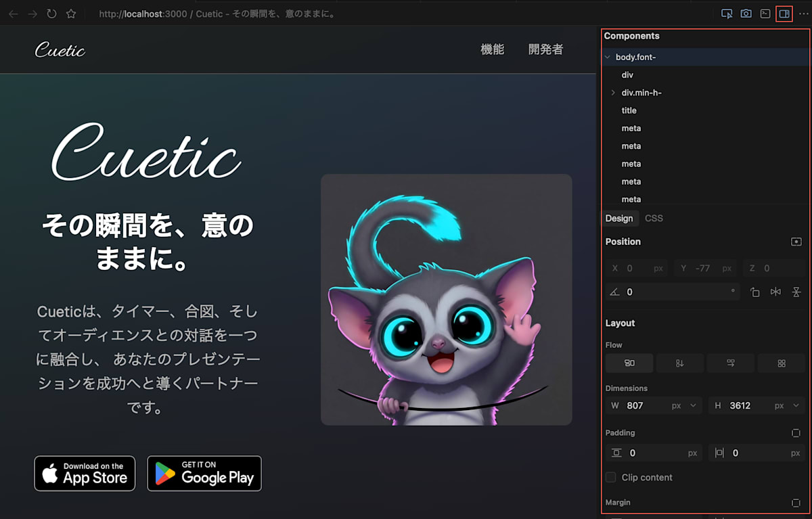This screenshot has width=812, height=519.
Task: Open the width unit px dropdown
Action: [684, 406]
